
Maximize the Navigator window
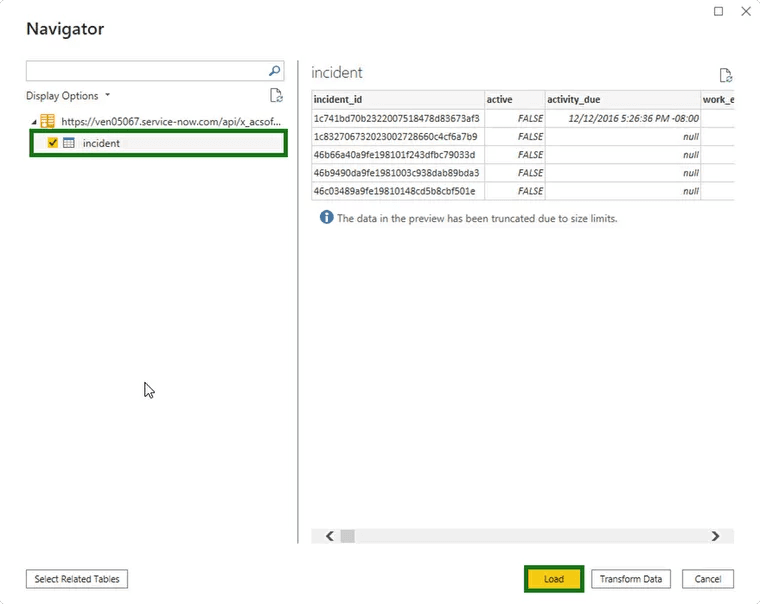click(x=718, y=11)
